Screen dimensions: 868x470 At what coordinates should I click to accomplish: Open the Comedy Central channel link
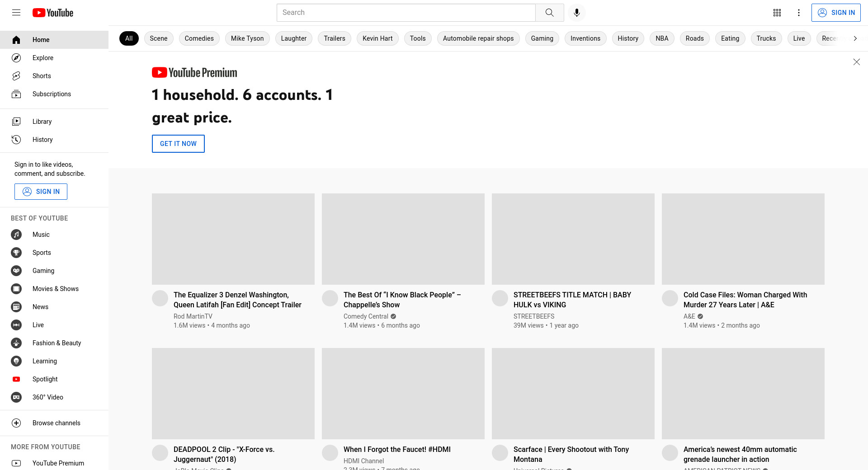point(366,316)
